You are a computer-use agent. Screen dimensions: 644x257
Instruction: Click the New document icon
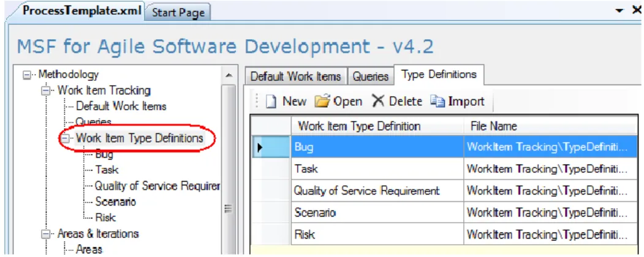tap(271, 102)
